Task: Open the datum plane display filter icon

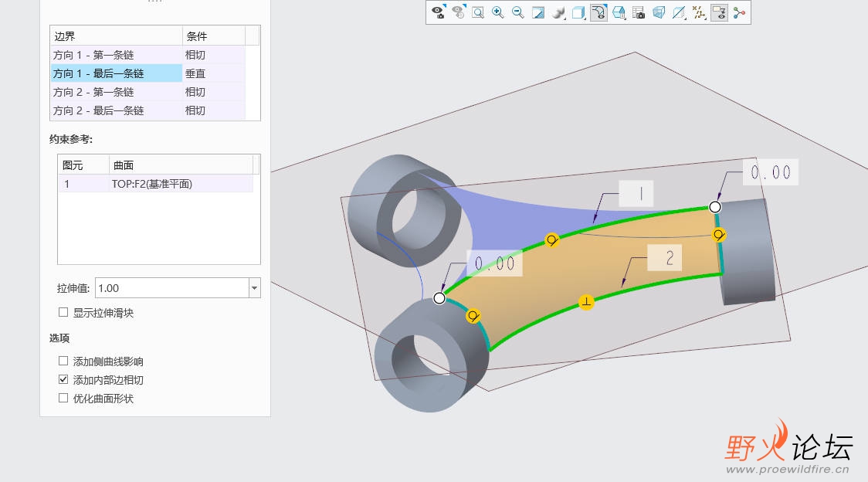Action: 680,12
